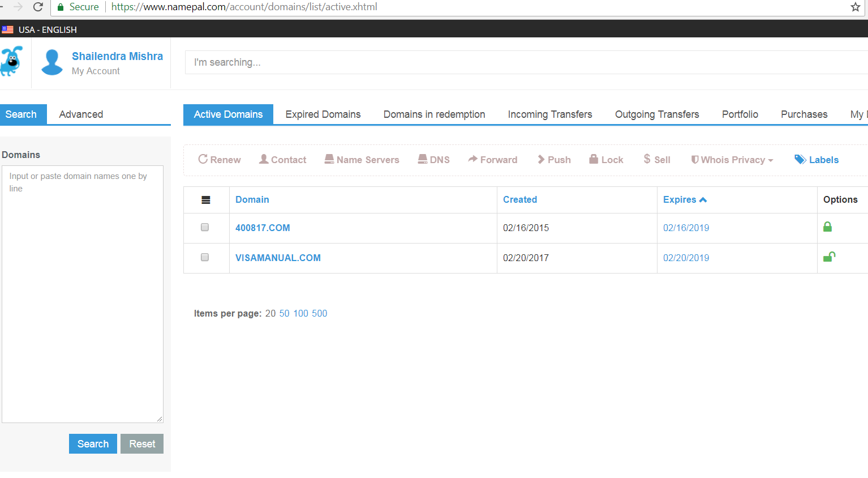Click the 20 items per page option
Screen dimensions: 868x478
(x=270, y=314)
